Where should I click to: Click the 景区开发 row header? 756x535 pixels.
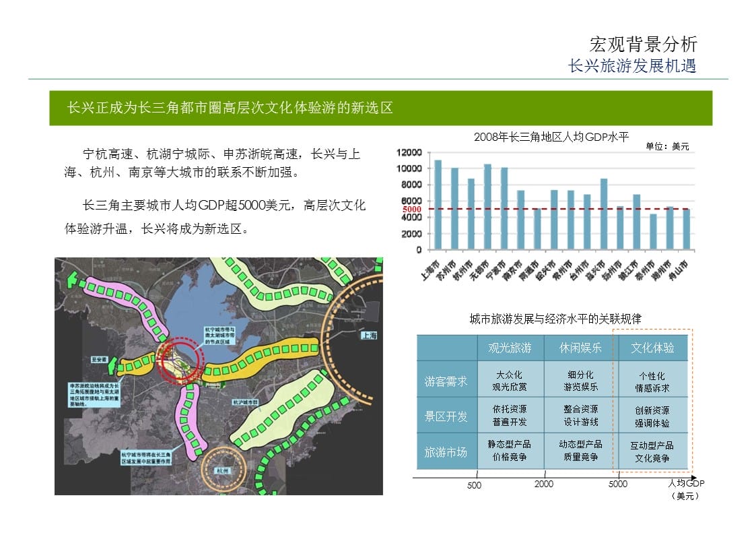pyautogui.click(x=446, y=416)
